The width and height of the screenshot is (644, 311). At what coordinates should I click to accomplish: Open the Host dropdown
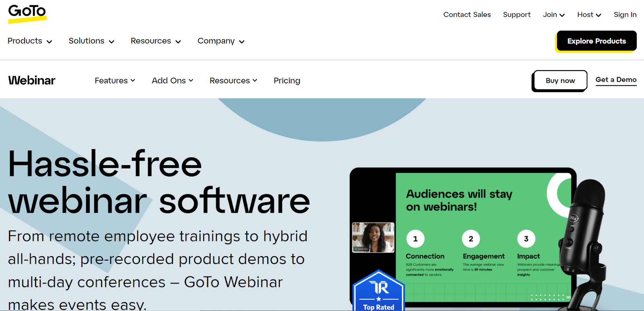point(589,15)
